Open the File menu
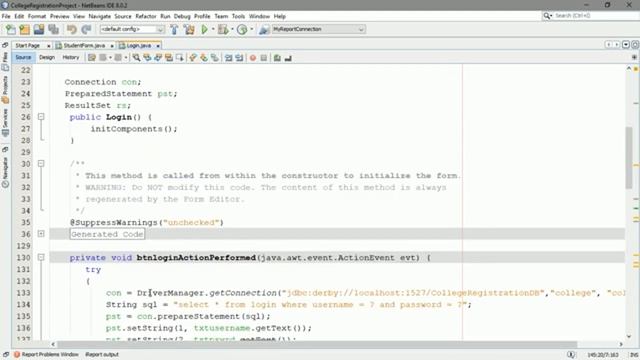 point(6,16)
